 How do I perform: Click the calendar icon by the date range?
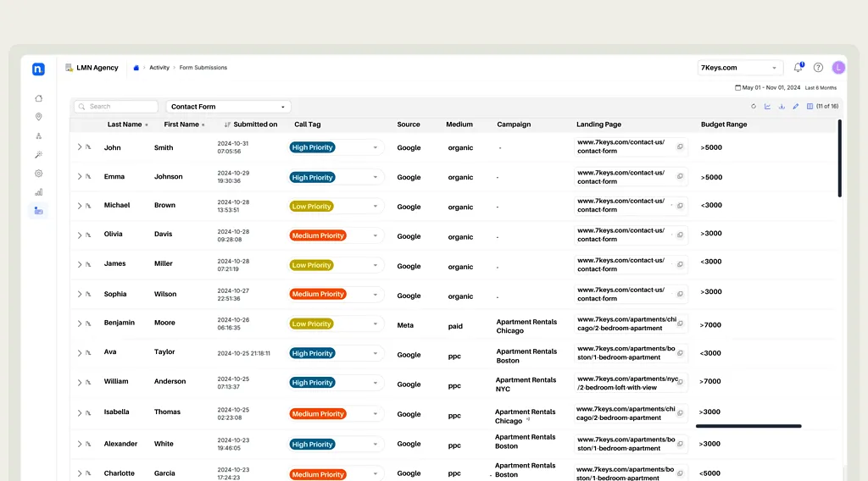(737, 87)
